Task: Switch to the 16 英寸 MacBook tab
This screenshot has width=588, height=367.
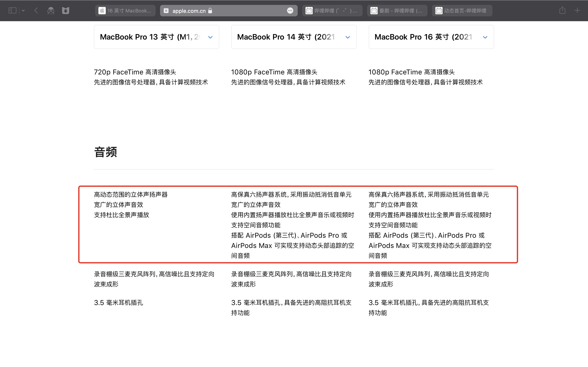Action: [x=129, y=11]
